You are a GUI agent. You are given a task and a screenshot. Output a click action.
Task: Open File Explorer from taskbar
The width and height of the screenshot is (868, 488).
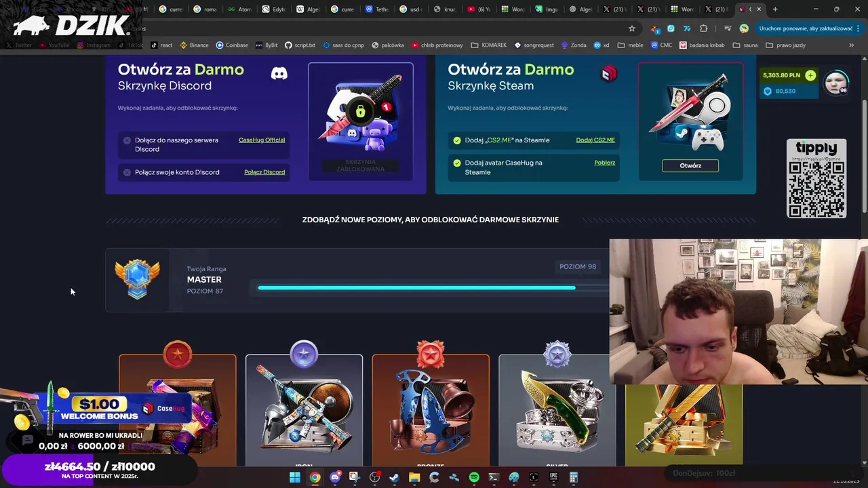[x=414, y=477]
